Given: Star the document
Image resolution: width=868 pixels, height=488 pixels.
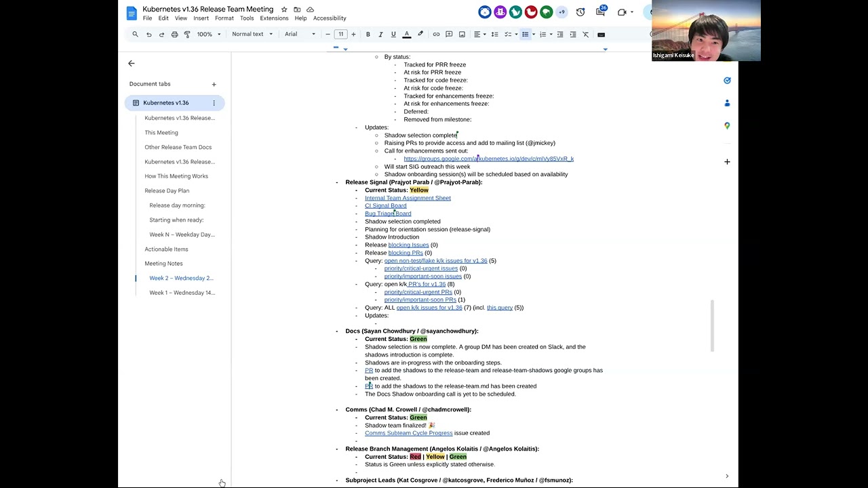Looking at the screenshot, I should tap(284, 9).
